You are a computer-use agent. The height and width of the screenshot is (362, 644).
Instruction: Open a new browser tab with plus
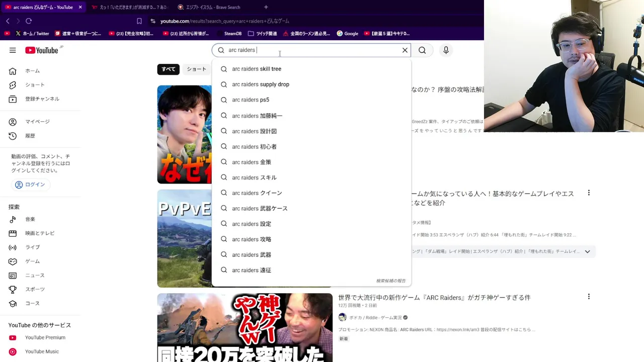pyautogui.click(x=266, y=7)
